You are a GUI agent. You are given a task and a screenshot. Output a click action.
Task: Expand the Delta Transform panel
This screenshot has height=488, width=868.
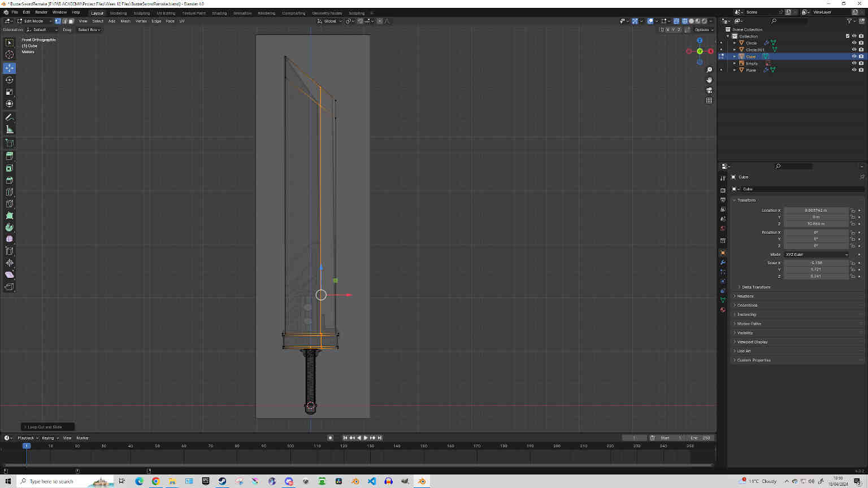[756, 287]
